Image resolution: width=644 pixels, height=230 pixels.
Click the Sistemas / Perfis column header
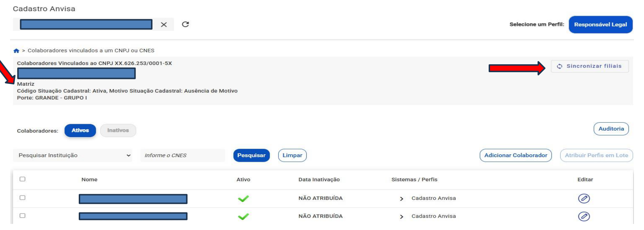coord(415,179)
